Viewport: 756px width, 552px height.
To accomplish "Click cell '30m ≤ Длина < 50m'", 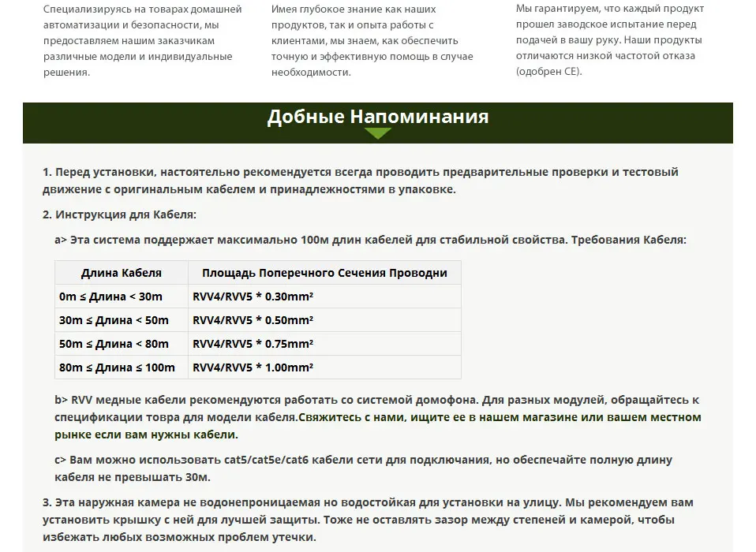I will coord(121,320).
